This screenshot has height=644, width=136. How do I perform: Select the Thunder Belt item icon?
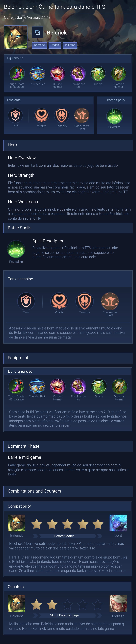(37, 74)
